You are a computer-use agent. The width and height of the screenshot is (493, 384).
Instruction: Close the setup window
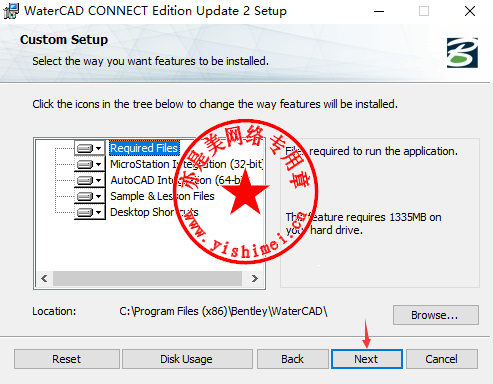[x=470, y=11]
